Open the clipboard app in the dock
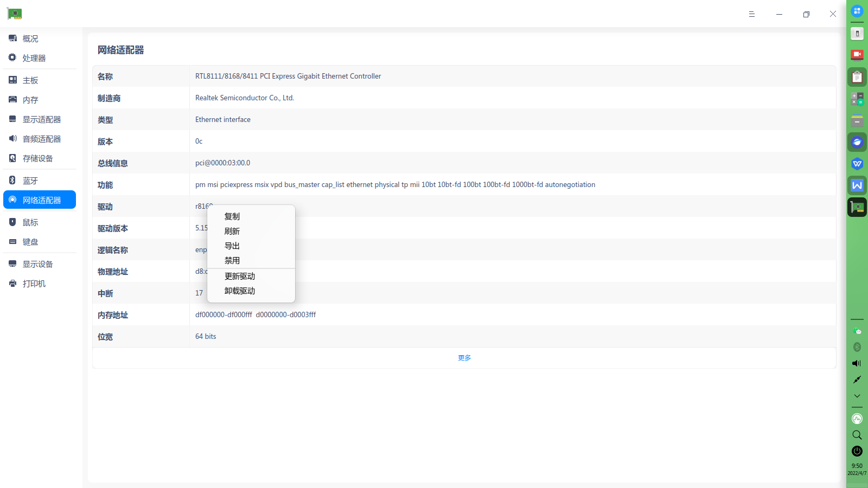Viewport: 868px width, 488px height. pos(857,77)
